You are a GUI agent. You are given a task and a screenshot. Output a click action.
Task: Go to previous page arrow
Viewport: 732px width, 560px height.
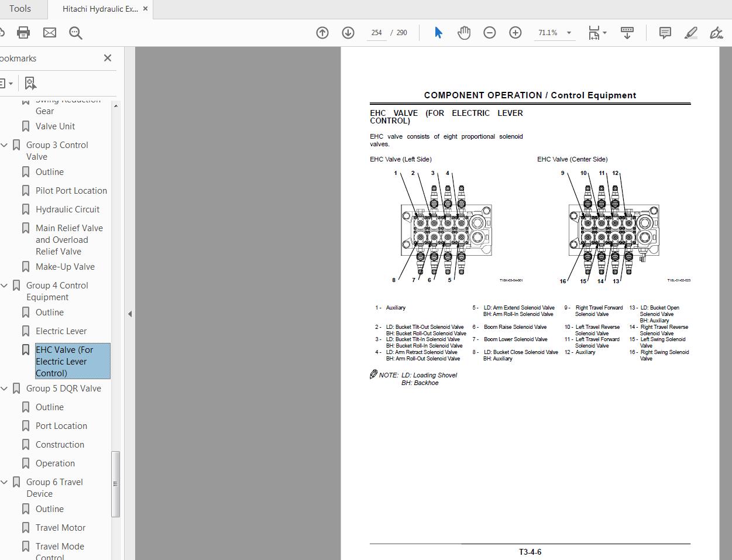point(322,33)
